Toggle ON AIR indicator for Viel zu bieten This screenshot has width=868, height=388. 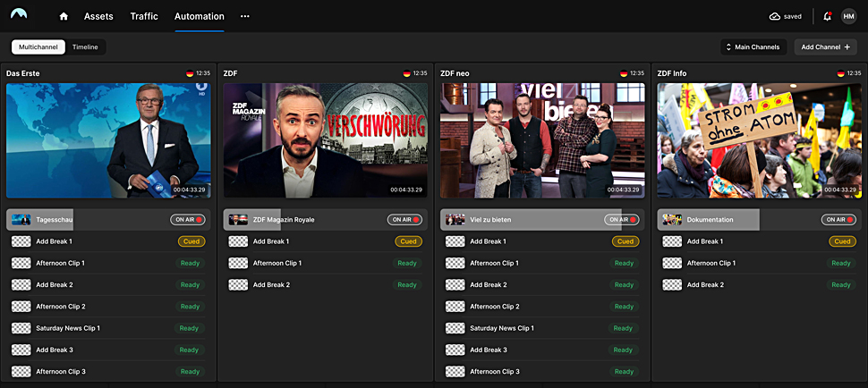point(622,219)
